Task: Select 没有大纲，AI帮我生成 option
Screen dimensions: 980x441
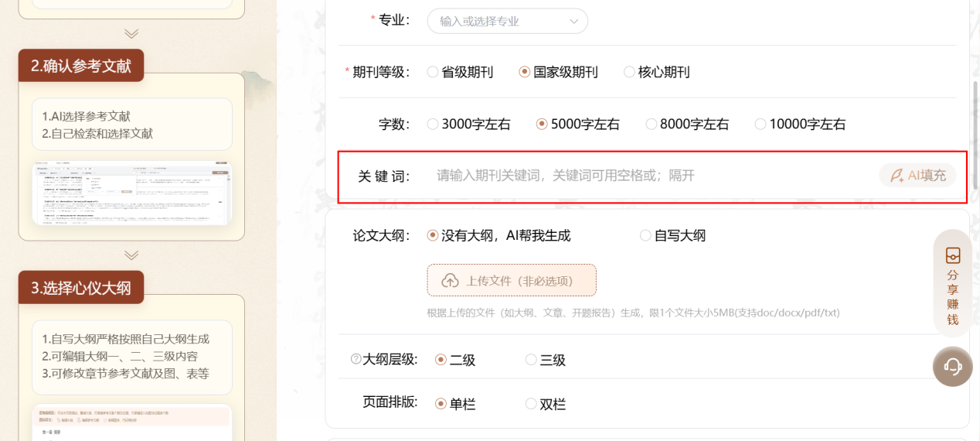Action: (x=499, y=236)
